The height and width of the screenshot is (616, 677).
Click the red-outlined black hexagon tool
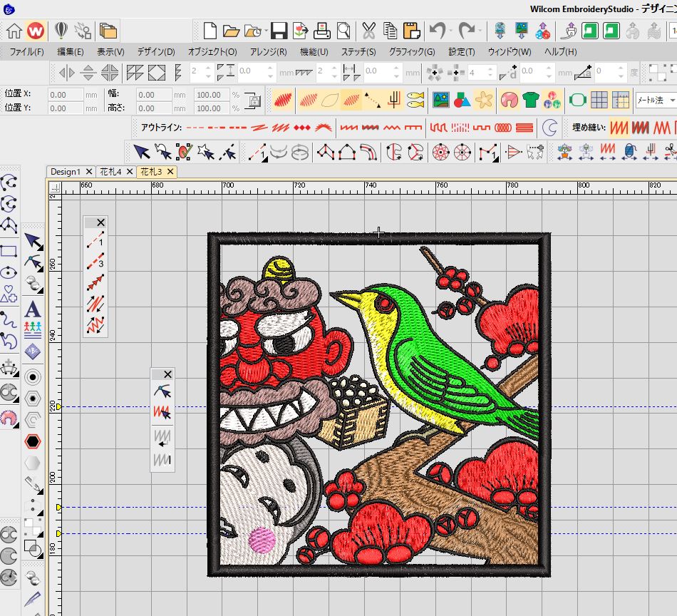click(x=33, y=441)
